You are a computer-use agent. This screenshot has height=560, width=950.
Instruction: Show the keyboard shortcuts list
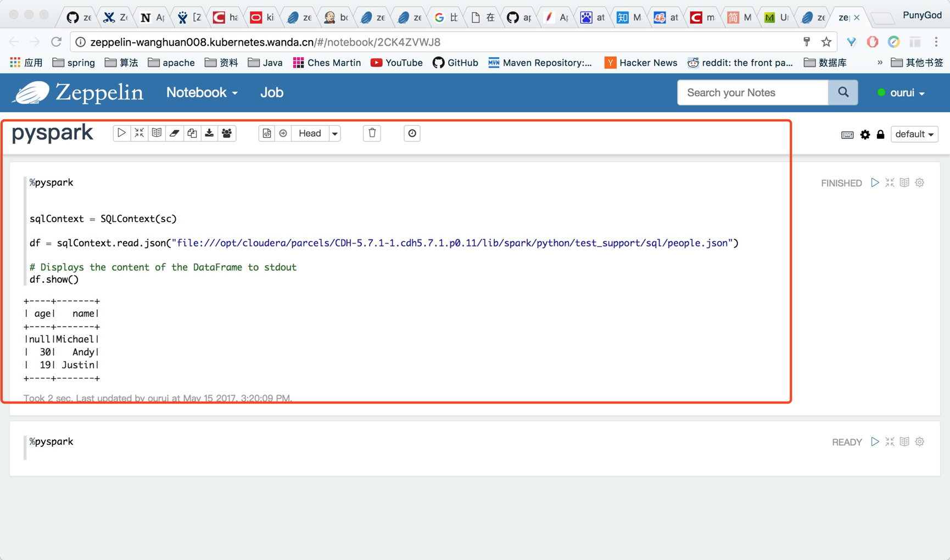pos(847,135)
